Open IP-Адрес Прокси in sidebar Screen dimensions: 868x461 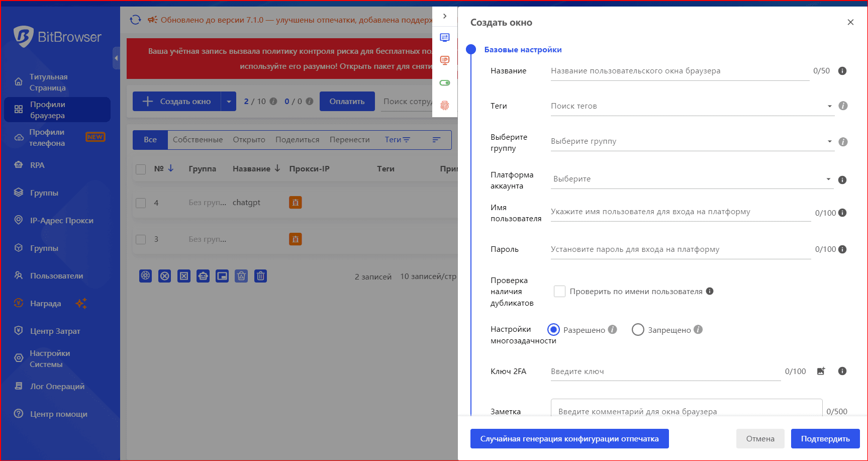pyautogui.click(x=61, y=221)
